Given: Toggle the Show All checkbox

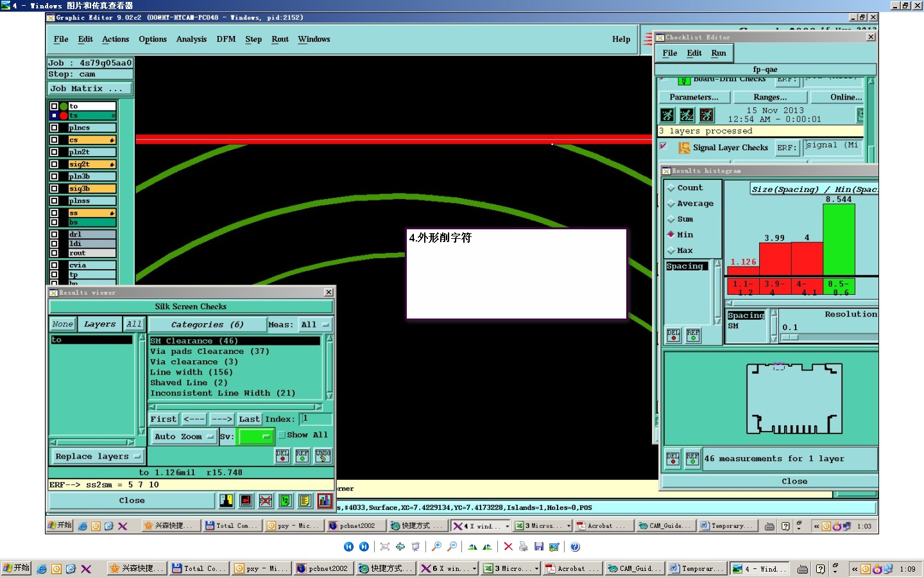Looking at the screenshot, I should pyautogui.click(x=281, y=435).
